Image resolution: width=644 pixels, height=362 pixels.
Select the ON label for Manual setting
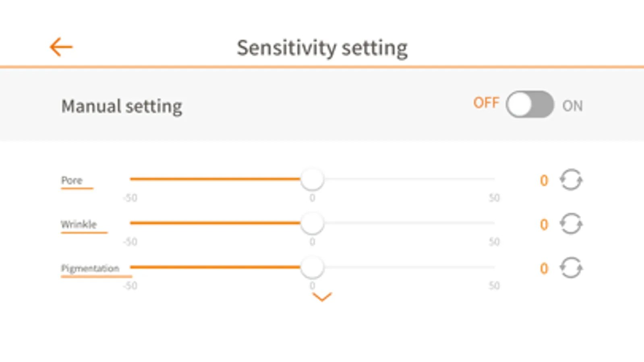pyautogui.click(x=572, y=106)
